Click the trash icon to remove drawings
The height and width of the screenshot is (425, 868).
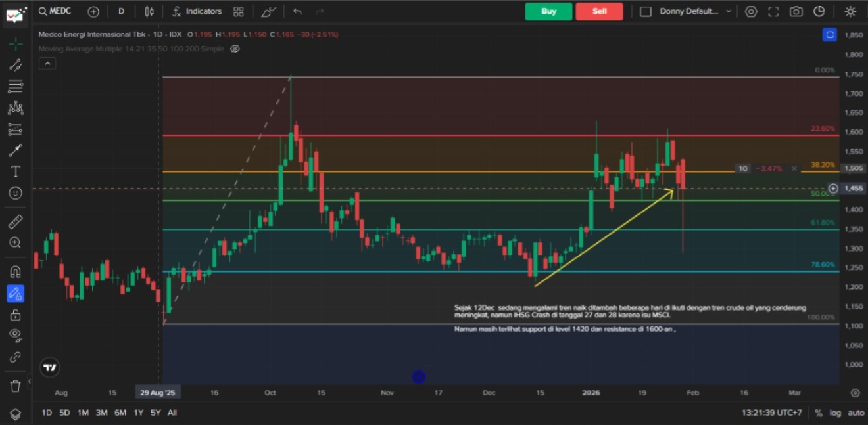point(16,386)
